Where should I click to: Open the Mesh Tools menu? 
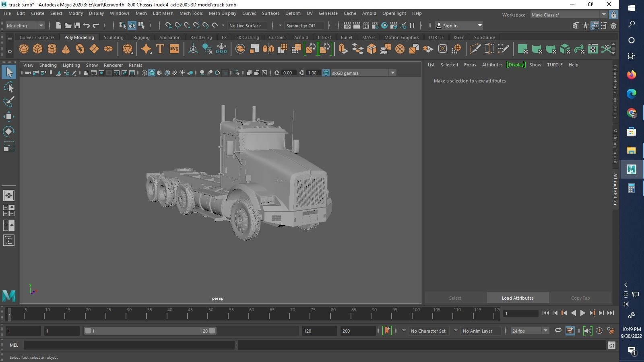click(191, 13)
